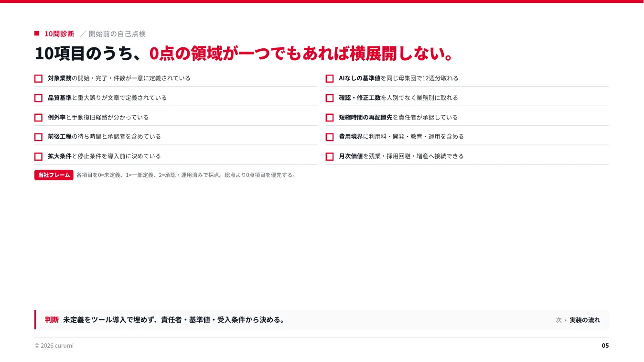Click text 確認・修正工数を人別でなく業務別に取れる
This screenshot has height=362, width=644.
click(398, 98)
